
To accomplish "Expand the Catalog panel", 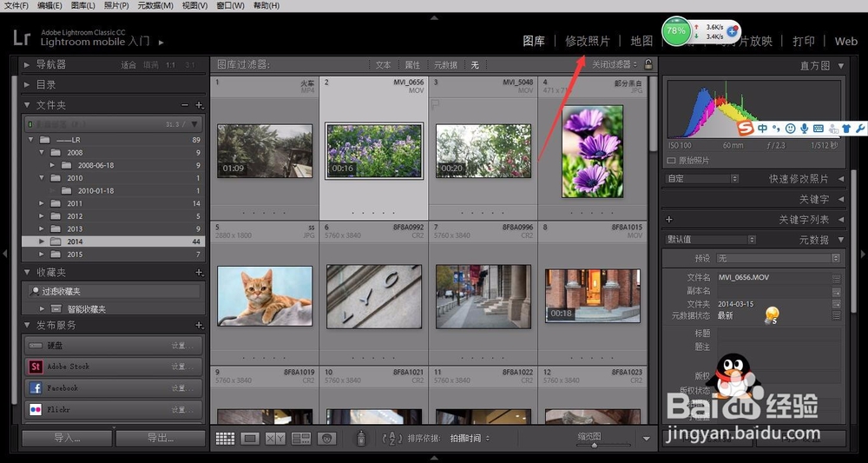I will (x=27, y=85).
